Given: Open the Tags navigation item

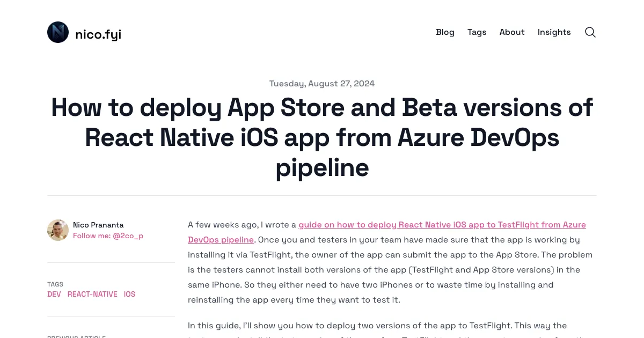Looking at the screenshot, I should [477, 32].
